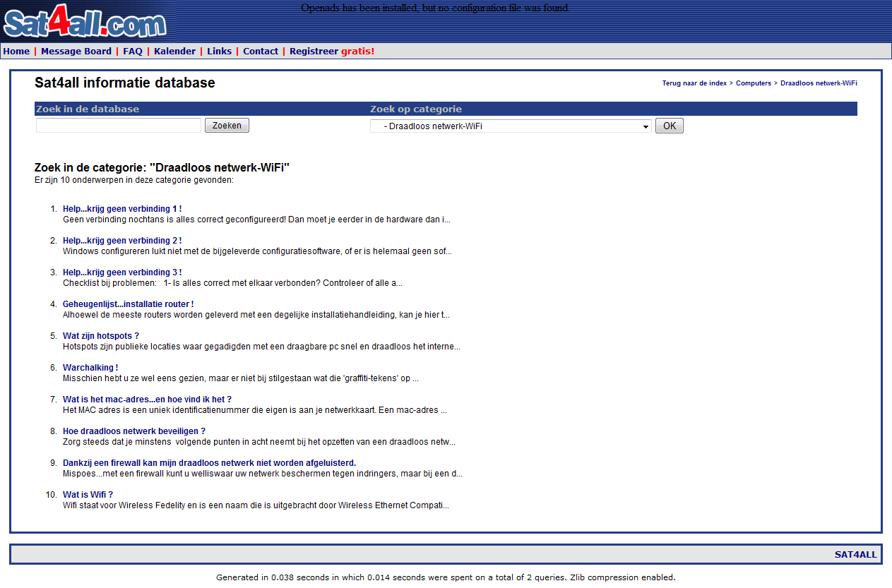This screenshot has height=588, width=892.
Task: Click the 'Openads has been installed' notice
Action: click(x=436, y=8)
